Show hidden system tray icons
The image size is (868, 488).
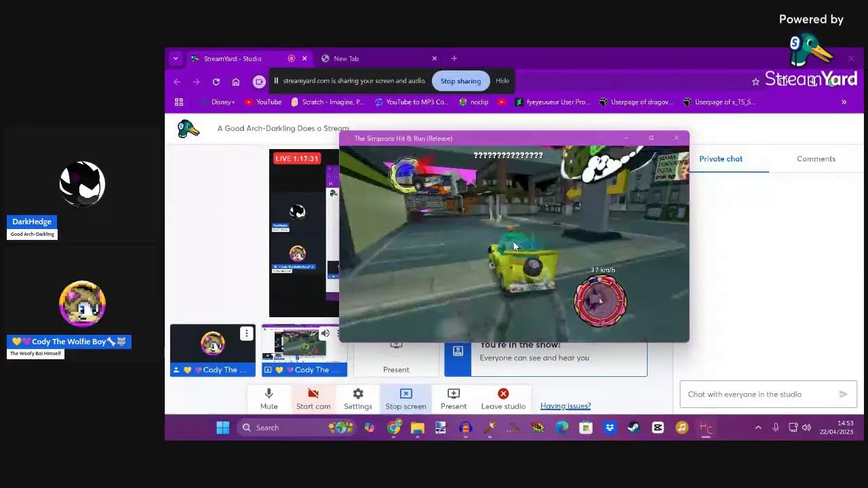pyautogui.click(x=758, y=428)
